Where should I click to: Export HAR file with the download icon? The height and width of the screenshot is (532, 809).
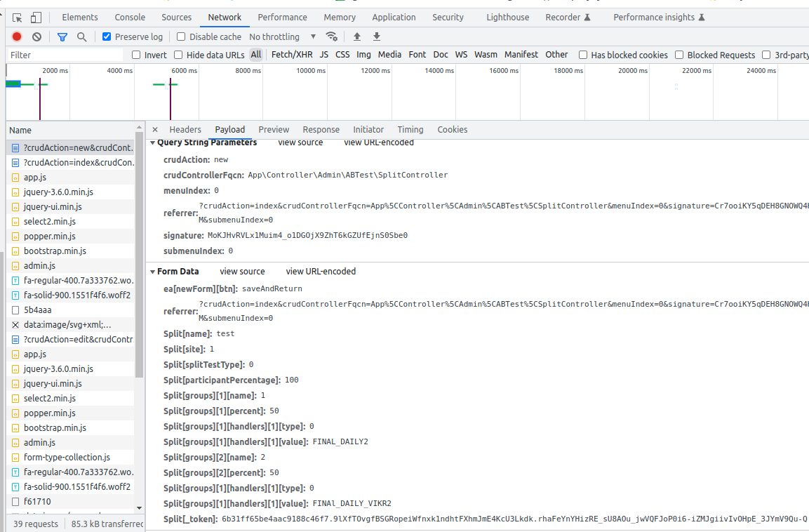(377, 36)
